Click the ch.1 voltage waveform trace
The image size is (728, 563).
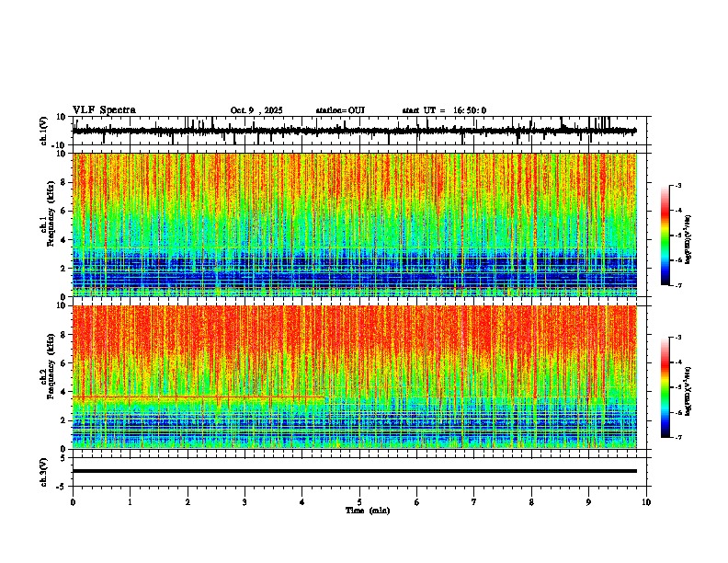click(x=354, y=131)
